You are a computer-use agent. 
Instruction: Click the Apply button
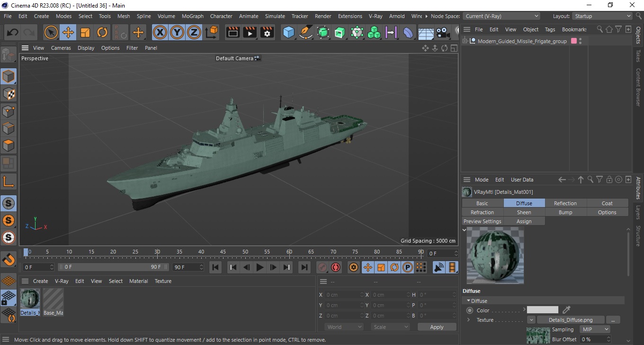point(437,327)
